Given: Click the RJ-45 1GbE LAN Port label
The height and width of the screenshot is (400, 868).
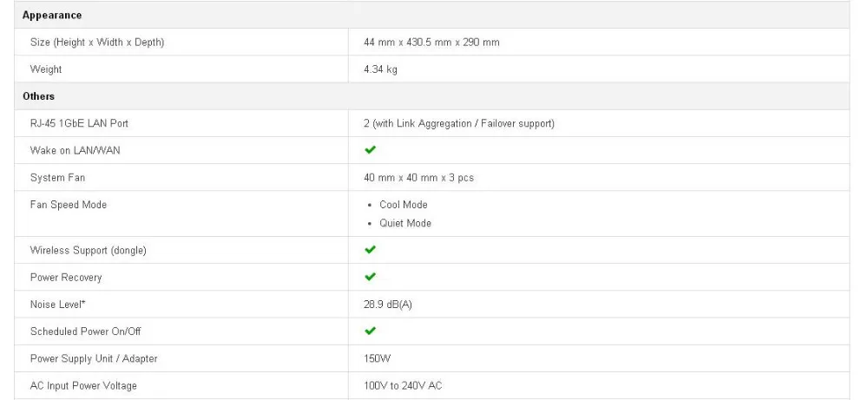Looking at the screenshot, I should [x=79, y=123].
